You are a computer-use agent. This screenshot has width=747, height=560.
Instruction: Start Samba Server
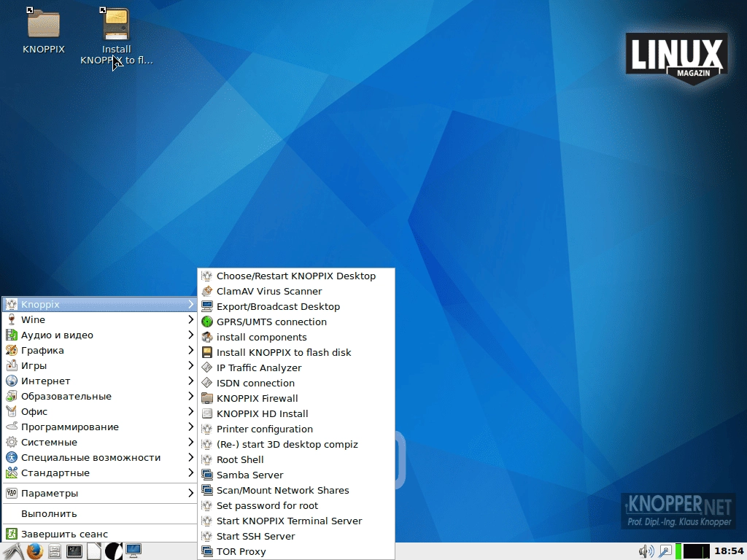click(296, 475)
